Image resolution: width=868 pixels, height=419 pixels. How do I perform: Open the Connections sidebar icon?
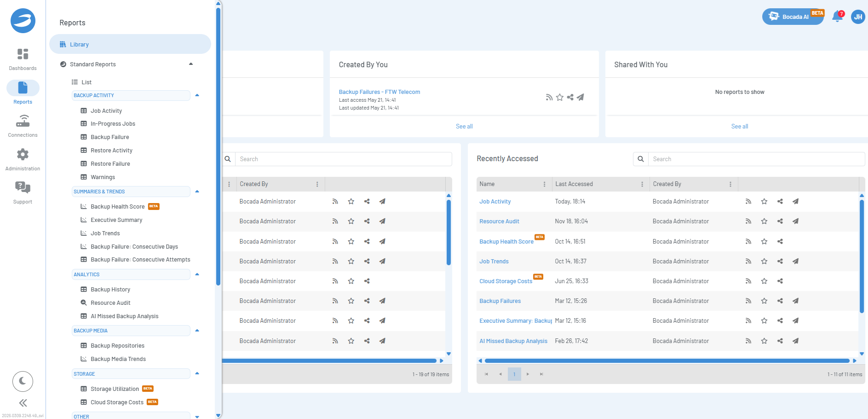[23, 126]
